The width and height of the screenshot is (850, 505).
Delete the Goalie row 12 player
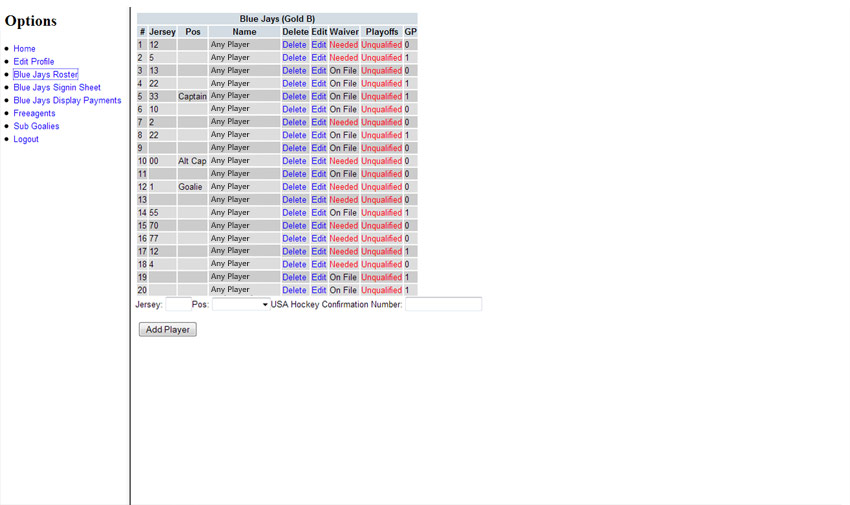294,187
